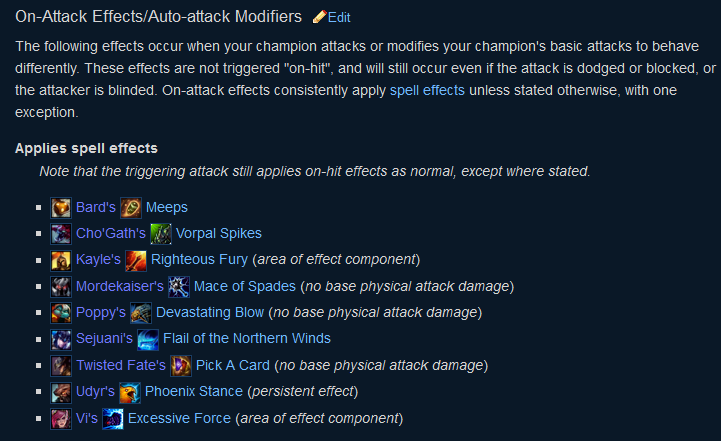Click Vi's champion portrait icon

61,418
